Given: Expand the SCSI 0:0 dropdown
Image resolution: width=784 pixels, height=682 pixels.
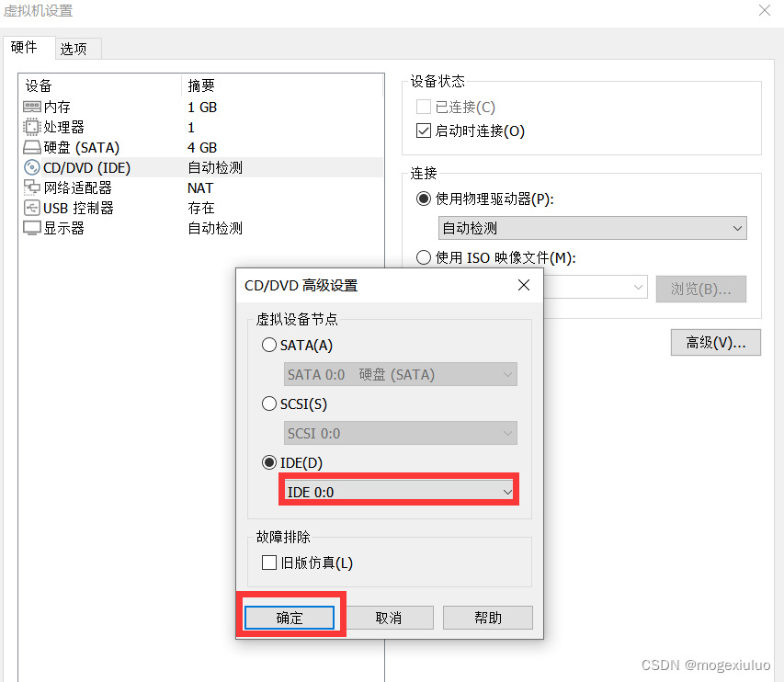Looking at the screenshot, I should (400, 432).
